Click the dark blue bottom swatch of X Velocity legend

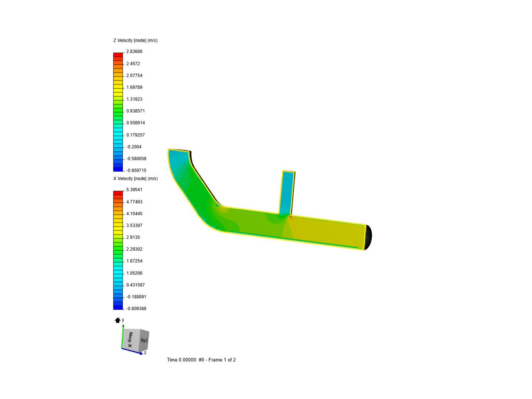118,307
